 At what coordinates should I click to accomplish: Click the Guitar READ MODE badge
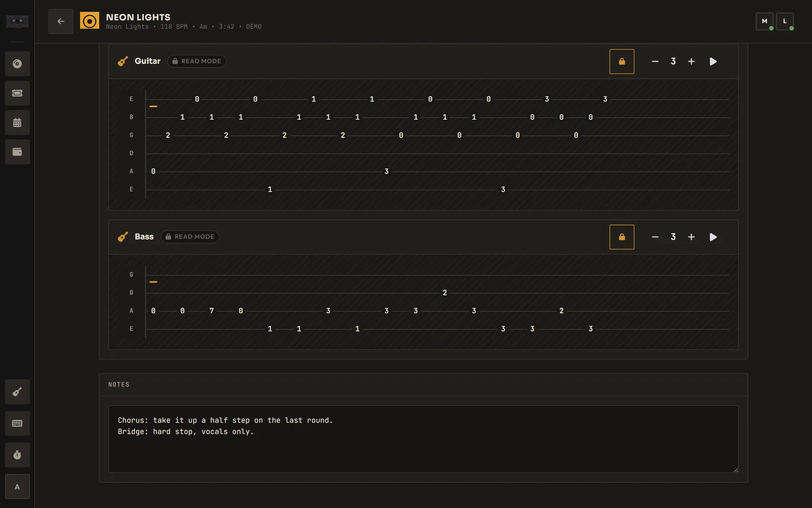(197, 61)
